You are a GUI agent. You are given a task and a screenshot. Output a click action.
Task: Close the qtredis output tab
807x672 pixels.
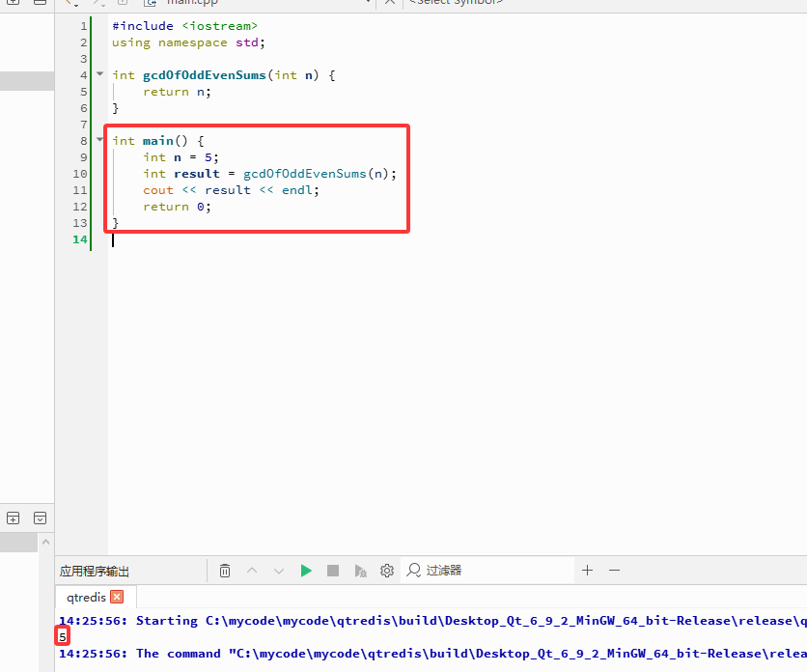coord(118,597)
